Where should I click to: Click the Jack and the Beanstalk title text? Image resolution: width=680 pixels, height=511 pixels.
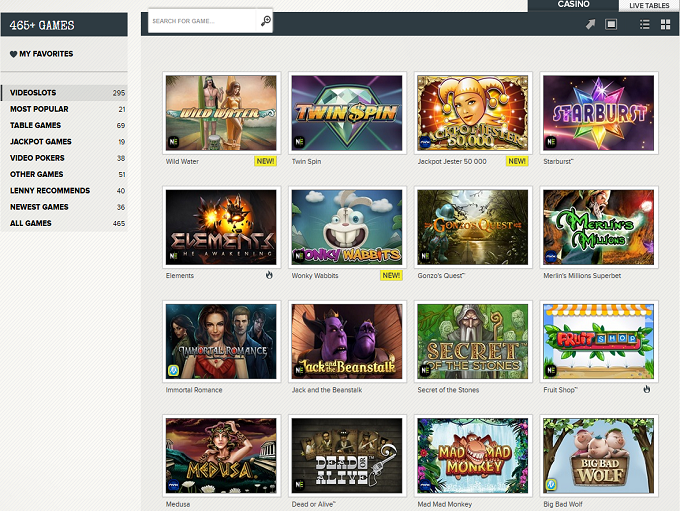327,390
